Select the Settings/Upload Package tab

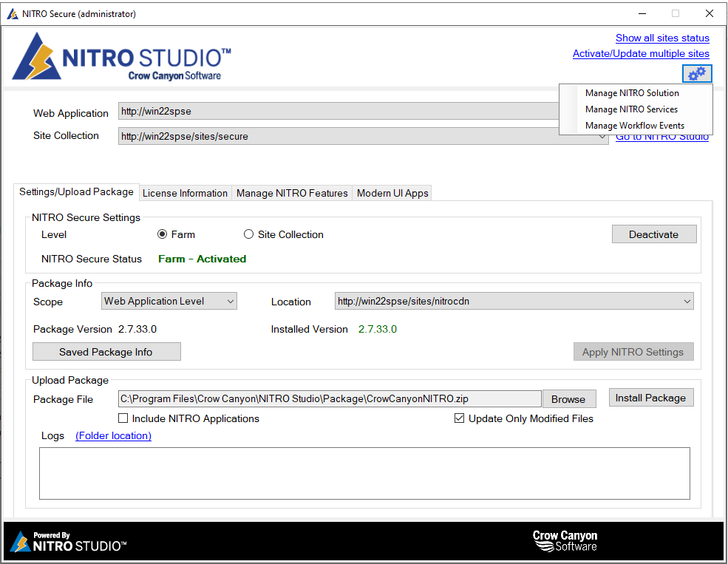tap(76, 191)
